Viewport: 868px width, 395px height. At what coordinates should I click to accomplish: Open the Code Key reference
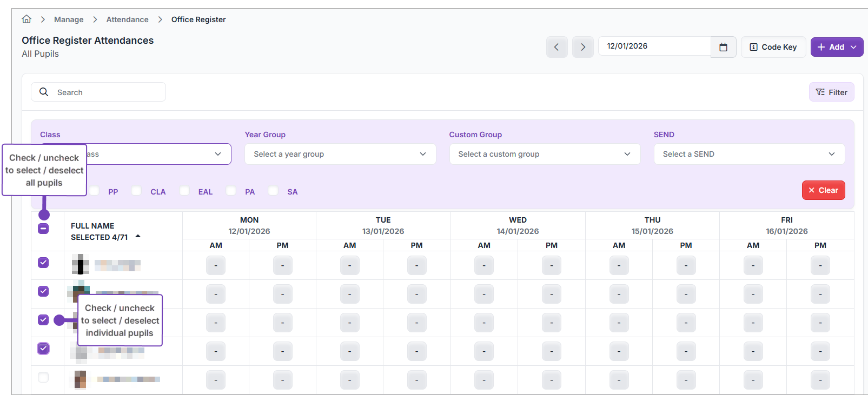click(x=773, y=47)
